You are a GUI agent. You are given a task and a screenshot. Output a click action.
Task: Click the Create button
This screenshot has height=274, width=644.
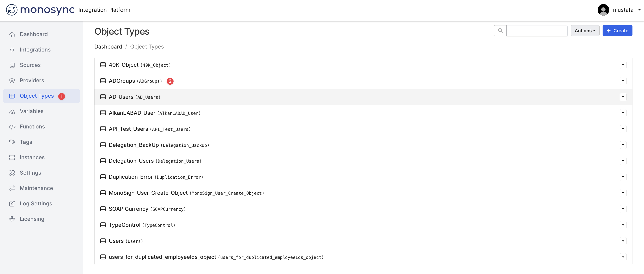click(617, 31)
